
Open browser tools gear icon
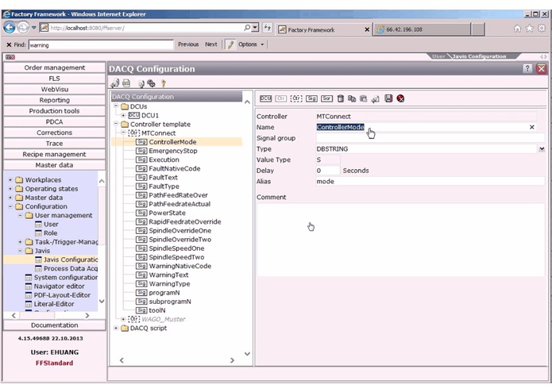pyautogui.click(x=542, y=29)
